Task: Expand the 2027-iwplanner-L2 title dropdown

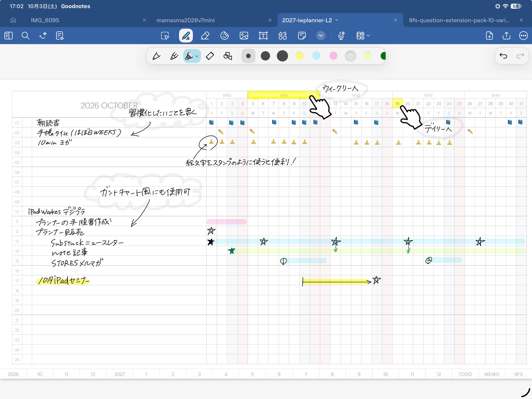Action: [x=337, y=20]
